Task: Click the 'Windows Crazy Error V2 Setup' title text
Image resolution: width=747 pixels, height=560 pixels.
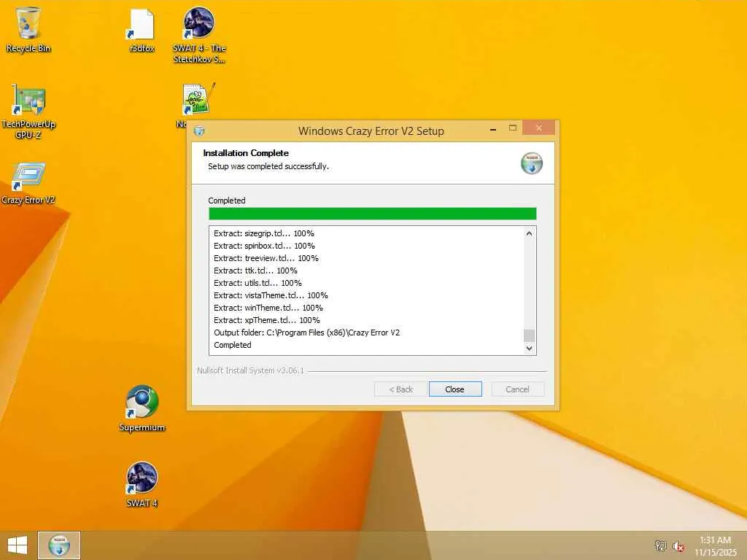Action: pyautogui.click(x=371, y=131)
